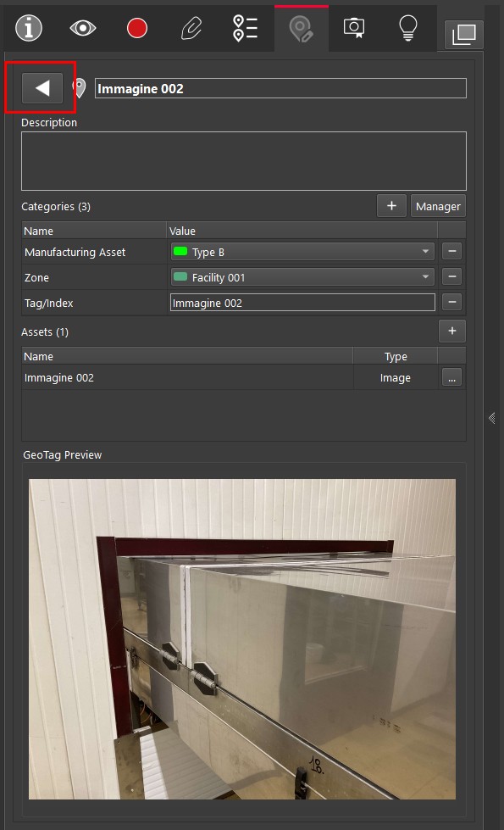Screen dimensions: 504x830
Task: Click the GeoTag pin icon beside name
Action: pyautogui.click(x=80, y=88)
